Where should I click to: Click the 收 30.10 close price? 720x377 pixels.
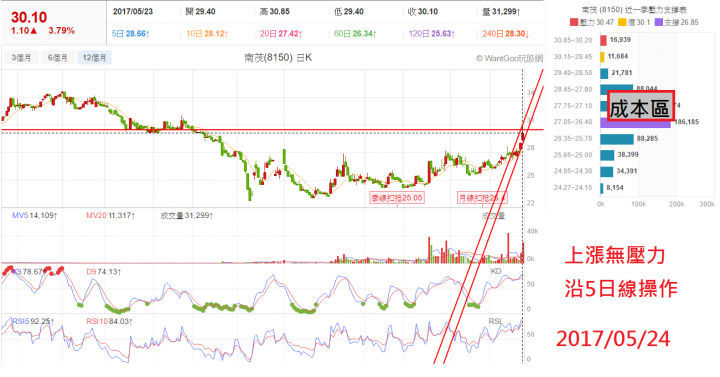[423, 11]
